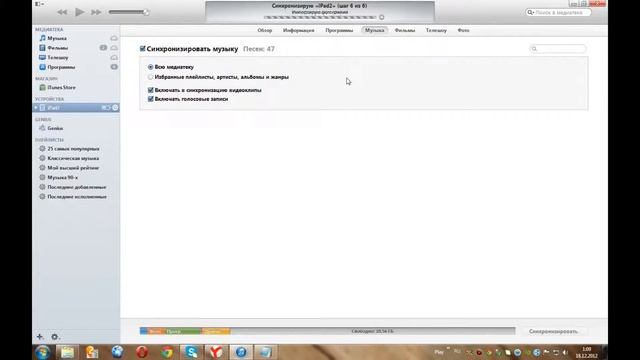Click the volume speaker icon in system tray
Image resolution: width=640 pixels, height=360 pixels.
(566, 352)
